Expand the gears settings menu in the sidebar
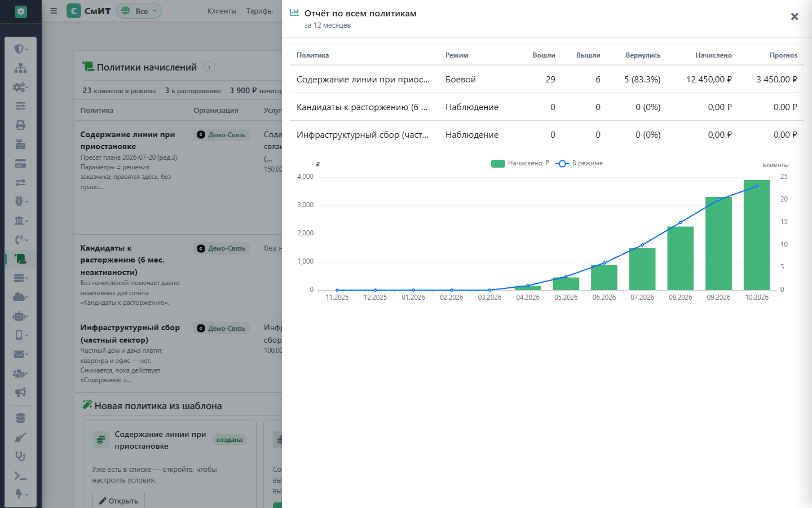The width and height of the screenshot is (812, 508). coord(21,87)
